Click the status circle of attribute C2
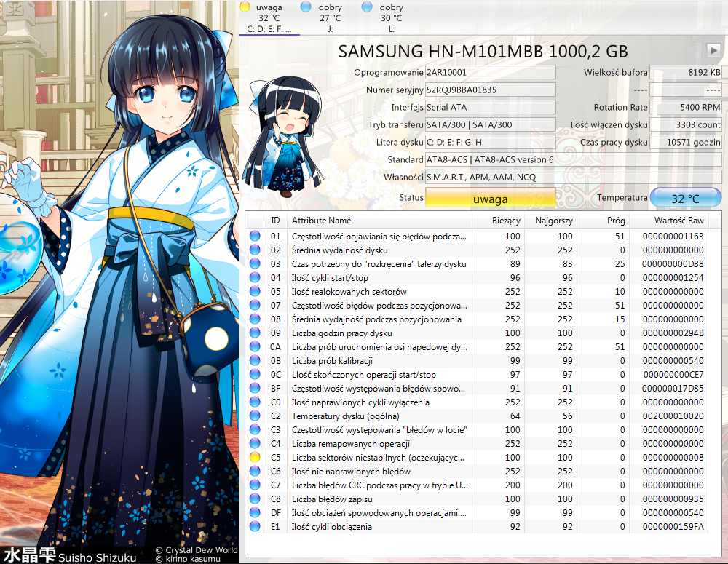This screenshot has width=728, height=564. point(255,416)
